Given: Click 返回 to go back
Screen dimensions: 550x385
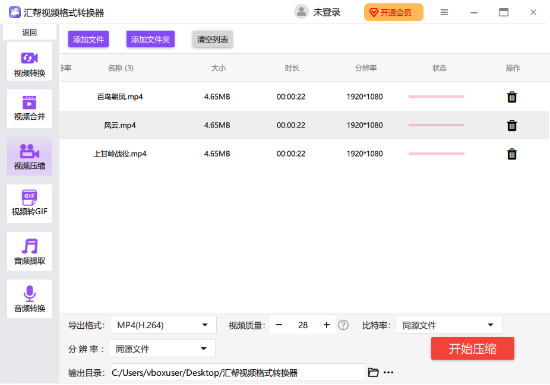Looking at the screenshot, I should point(29,32).
